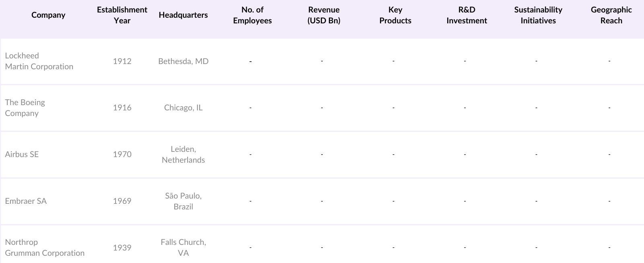Image resolution: width=644 pixels, height=263 pixels.
Task: Select the Airbus SE company cell
Action: coord(22,154)
